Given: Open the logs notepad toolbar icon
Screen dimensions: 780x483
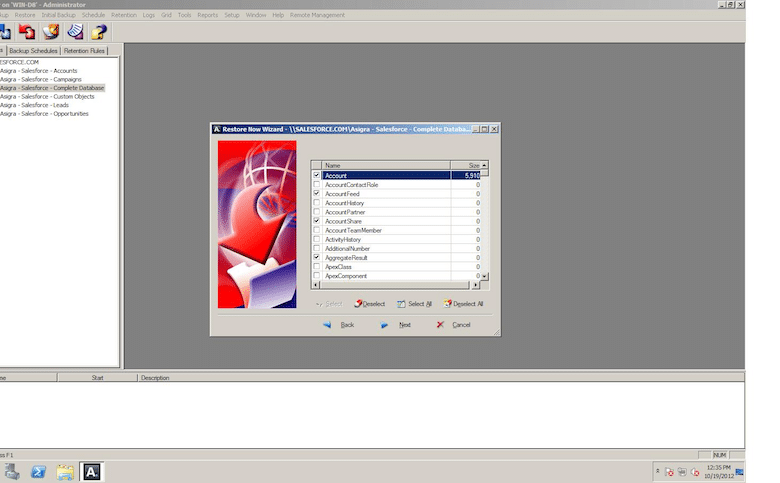Looking at the screenshot, I should 75,32.
